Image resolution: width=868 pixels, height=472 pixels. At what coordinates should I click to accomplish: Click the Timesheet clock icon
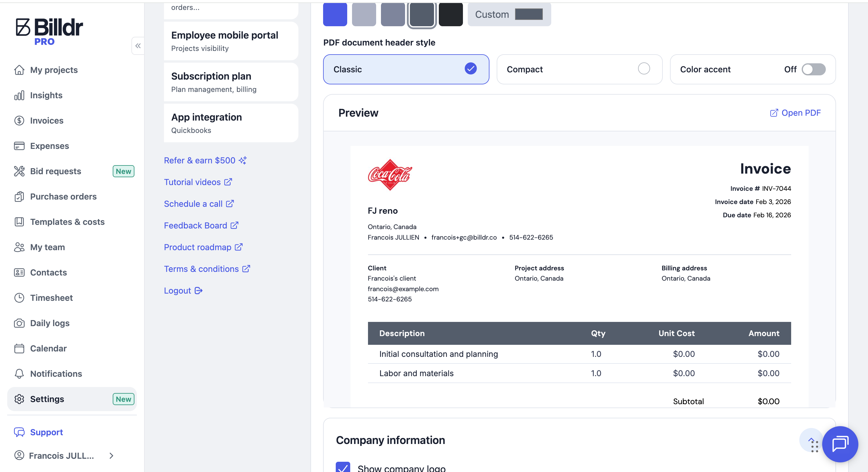click(x=19, y=298)
